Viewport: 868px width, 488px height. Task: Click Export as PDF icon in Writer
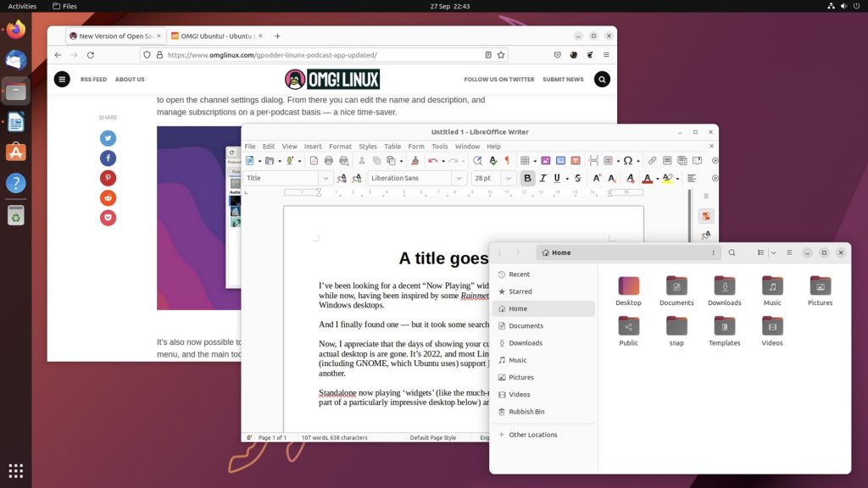click(314, 161)
